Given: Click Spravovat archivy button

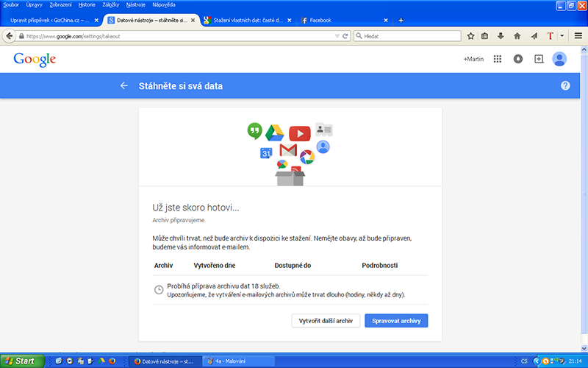Looking at the screenshot, I should [396, 321].
